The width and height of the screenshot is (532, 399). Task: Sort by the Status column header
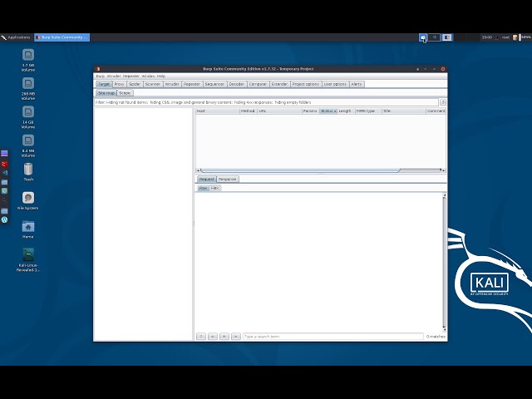(x=328, y=111)
